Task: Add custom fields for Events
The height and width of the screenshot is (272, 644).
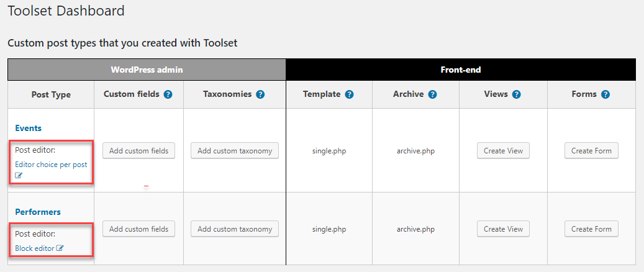Action: (x=139, y=151)
